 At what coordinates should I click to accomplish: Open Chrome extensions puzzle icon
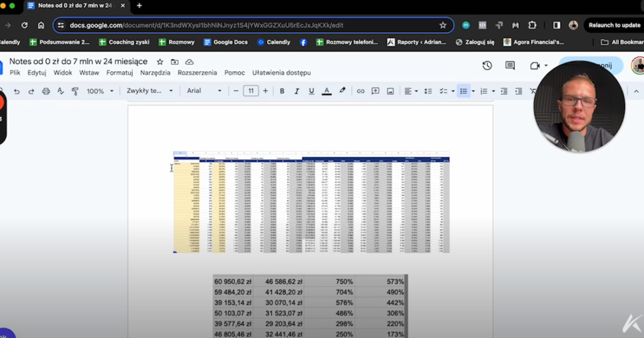(532, 25)
